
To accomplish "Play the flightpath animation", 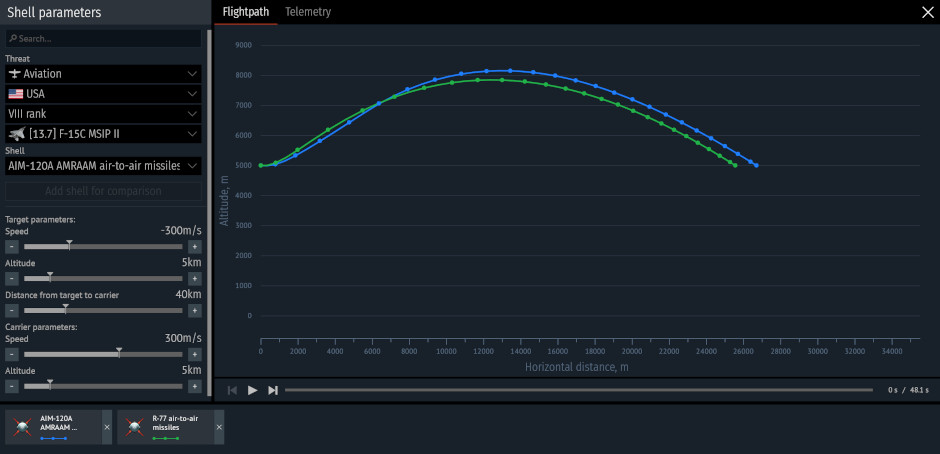I will click(252, 390).
